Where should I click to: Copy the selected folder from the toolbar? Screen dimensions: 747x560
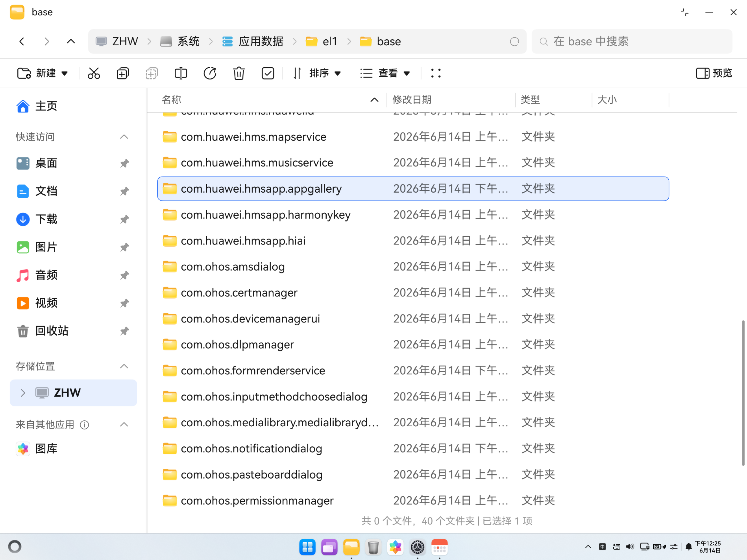click(123, 73)
